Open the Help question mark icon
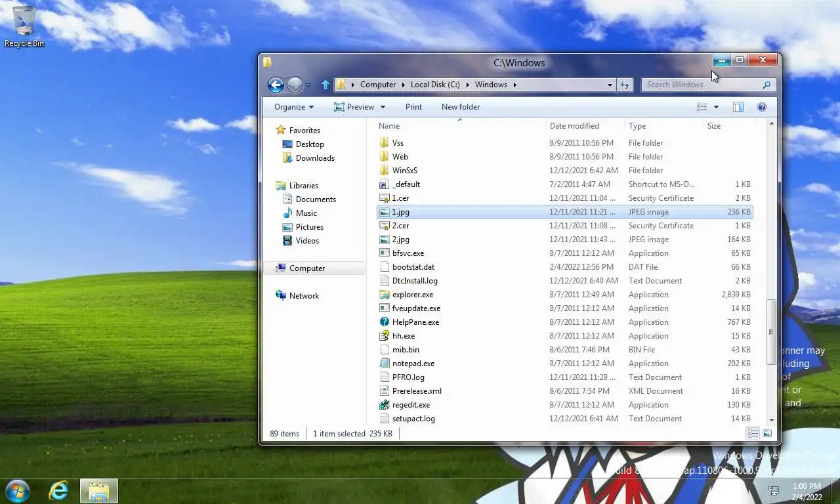The width and height of the screenshot is (840, 504). (x=762, y=107)
